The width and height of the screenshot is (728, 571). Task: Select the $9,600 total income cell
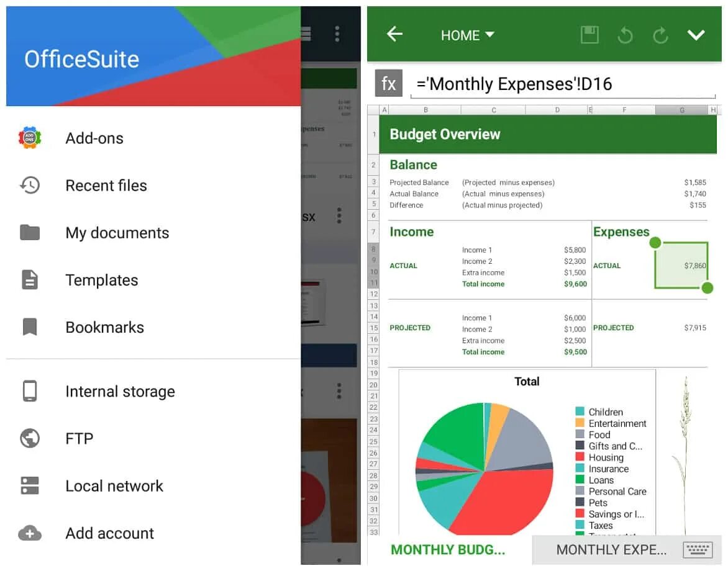pyautogui.click(x=575, y=284)
